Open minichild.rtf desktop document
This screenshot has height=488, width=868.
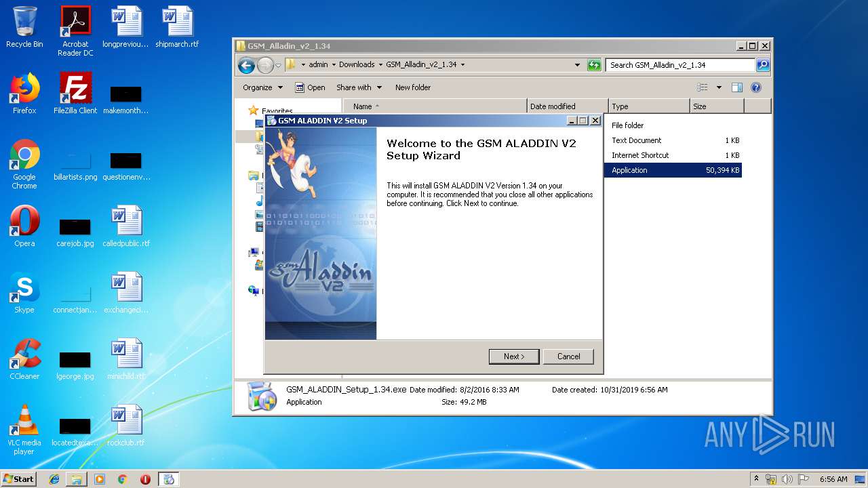tap(126, 360)
